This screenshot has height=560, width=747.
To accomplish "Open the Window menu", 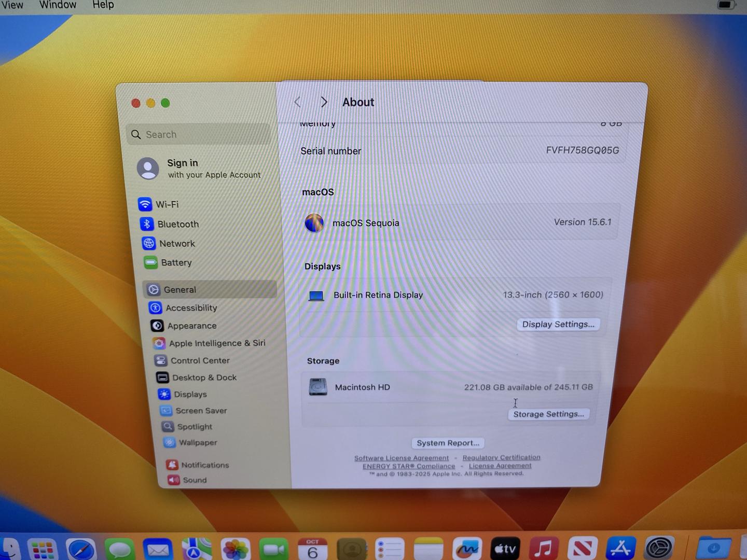I will click(58, 5).
